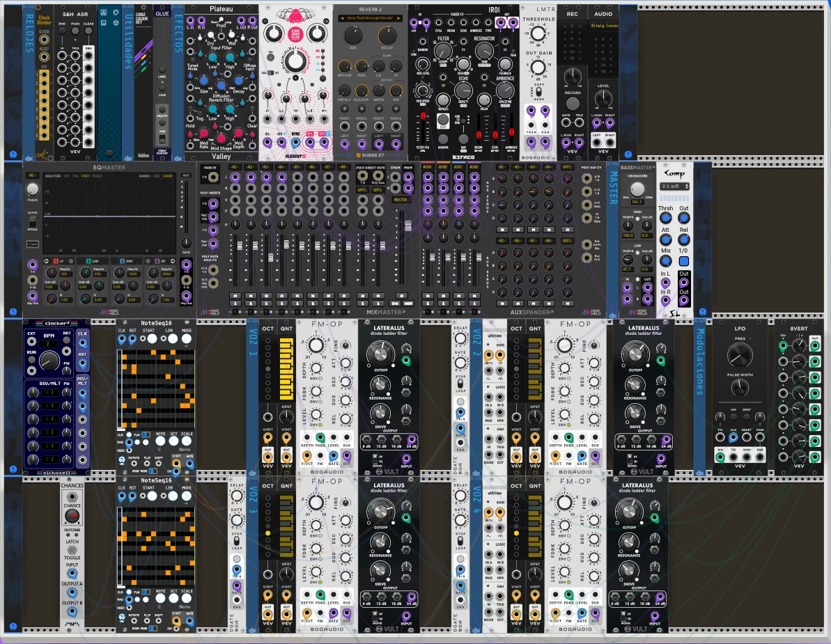Screen dimensions: 831x644
Task: Click the TRIG jack on REC module
Action: point(579,123)
